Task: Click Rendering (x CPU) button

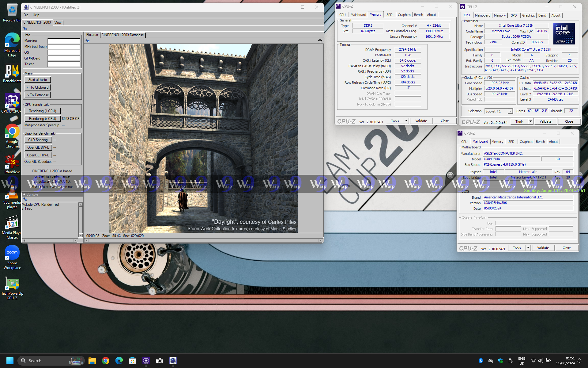Action: click(x=43, y=119)
